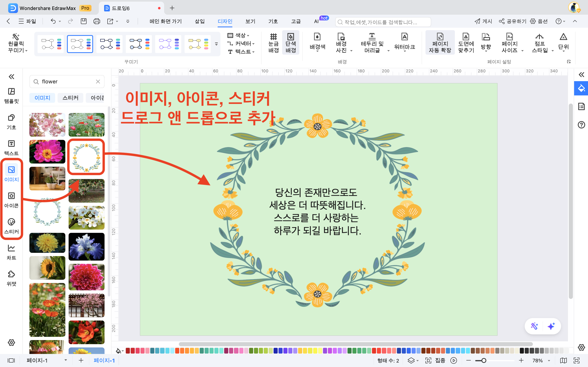588x367 pixels.
Task: Toggle 단색 배경 solid background
Action: point(291,43)
